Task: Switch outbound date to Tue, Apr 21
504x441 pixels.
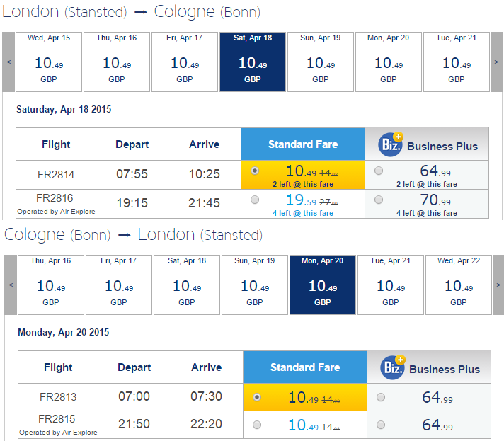Action: pos(457,62)
